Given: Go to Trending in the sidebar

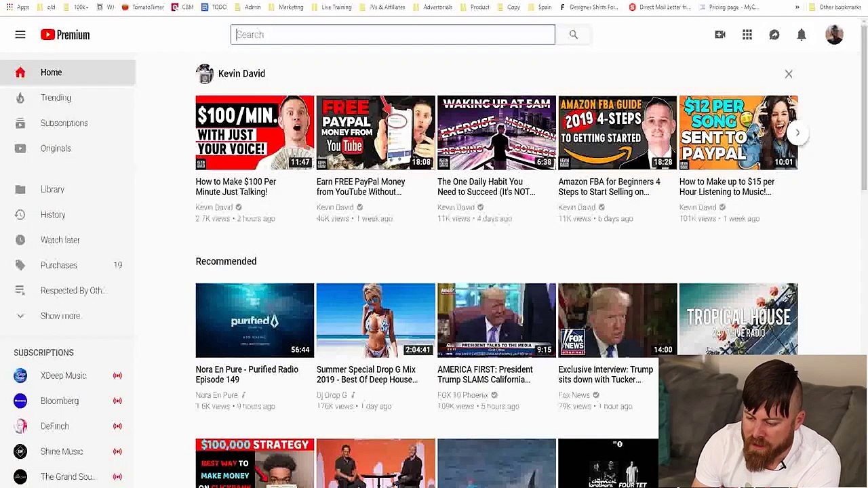Looking at the screenshot, I should pos(68,98).
